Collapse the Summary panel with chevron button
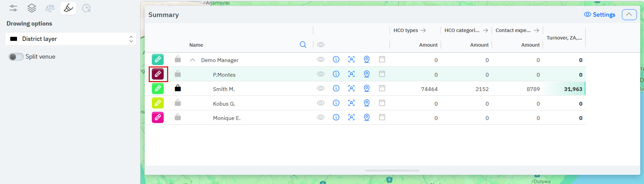The width and height of the screenshot is (644, 184). click(x=629, y=15)
